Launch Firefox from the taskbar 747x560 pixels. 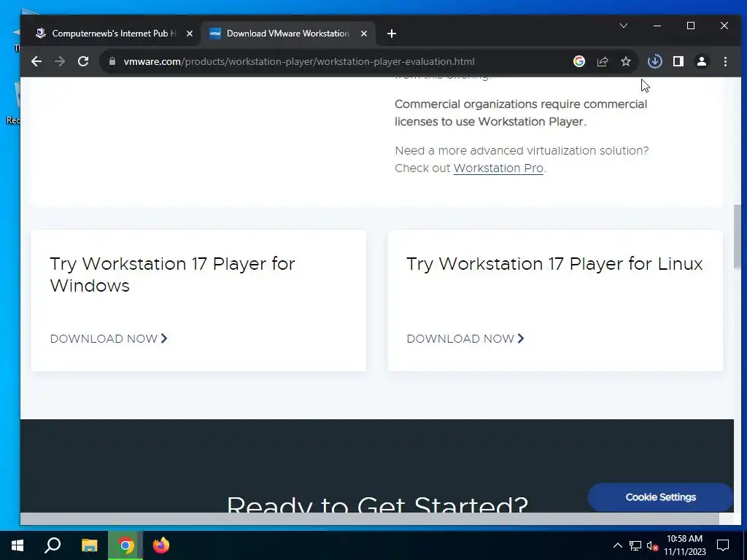tap(161, 545)
